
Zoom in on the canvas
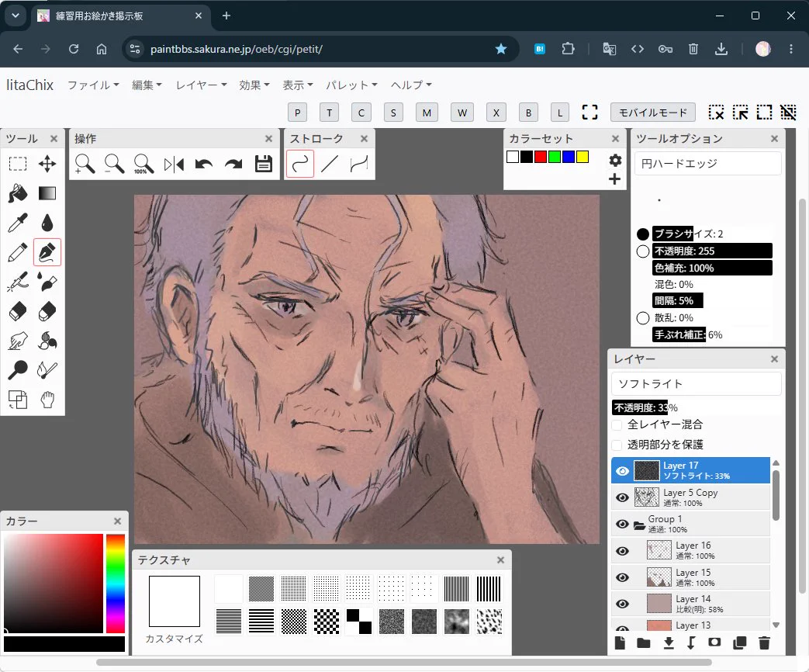(x=85, y=165)
